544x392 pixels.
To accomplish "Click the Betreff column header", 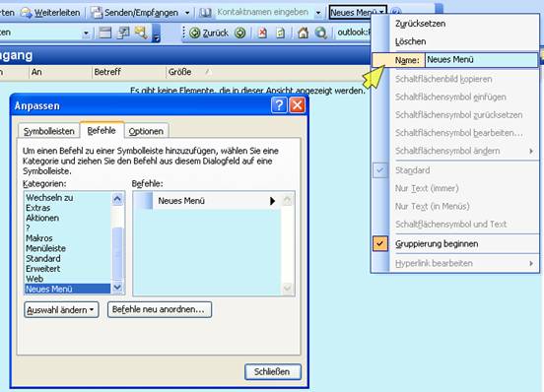I will click(129, 72).
